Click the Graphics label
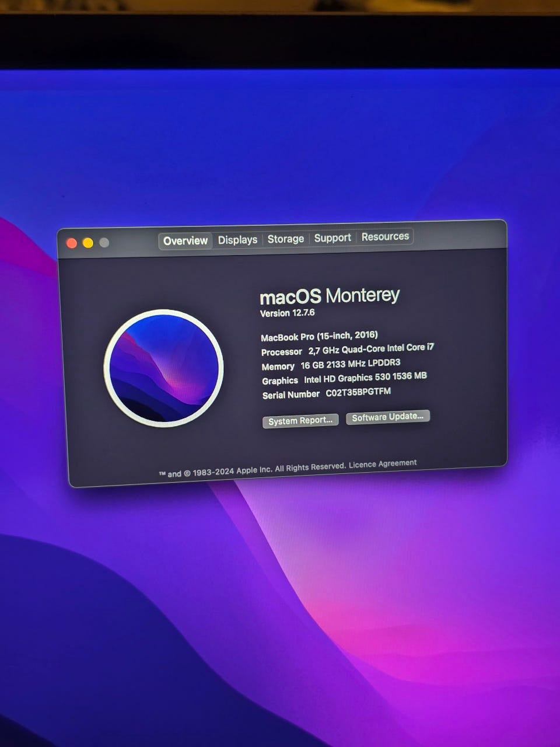The width and height of the screenshot is (560, 747). pyautogui.click(x=280, y=381)
